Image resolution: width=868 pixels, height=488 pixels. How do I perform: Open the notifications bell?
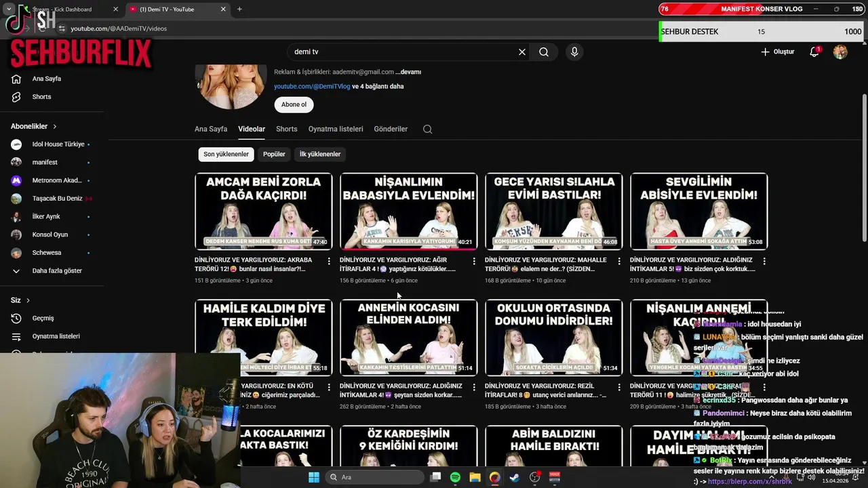(x=815, y=52)
